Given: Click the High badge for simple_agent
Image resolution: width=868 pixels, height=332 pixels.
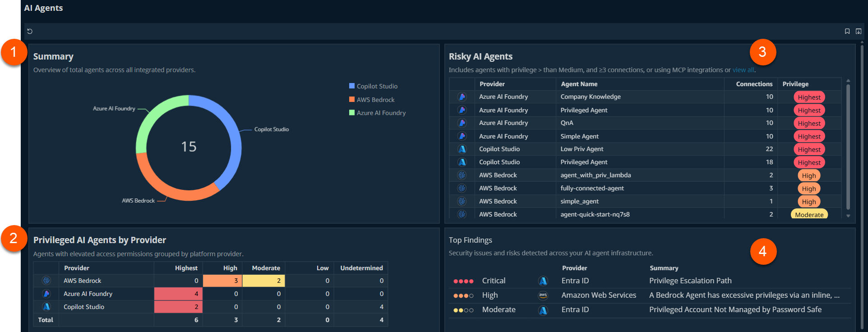Looking at the screenshot, I should point(809,202).
